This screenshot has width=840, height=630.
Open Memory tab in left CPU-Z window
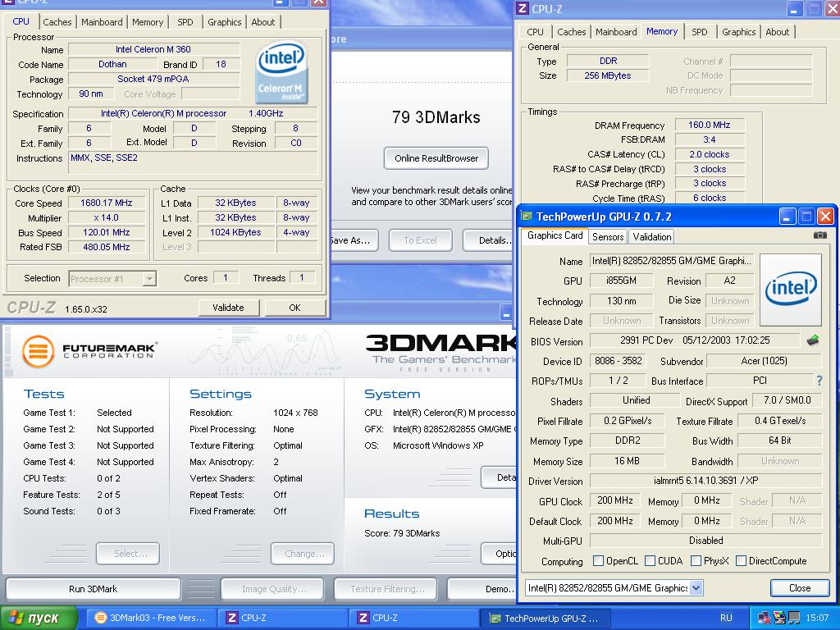click(x=148, y=22)
